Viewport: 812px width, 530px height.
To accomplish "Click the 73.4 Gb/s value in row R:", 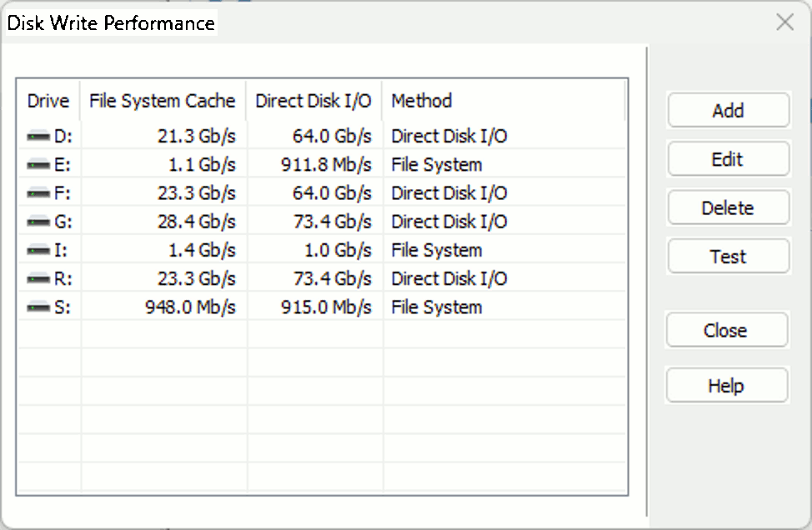I will pos(332,279).
